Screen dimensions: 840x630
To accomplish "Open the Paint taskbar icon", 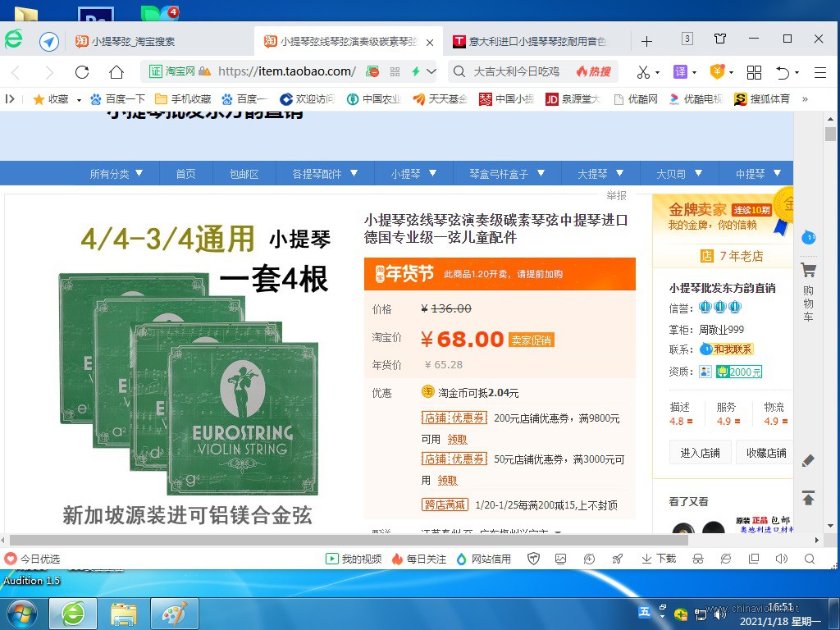I will pos(175,614).
